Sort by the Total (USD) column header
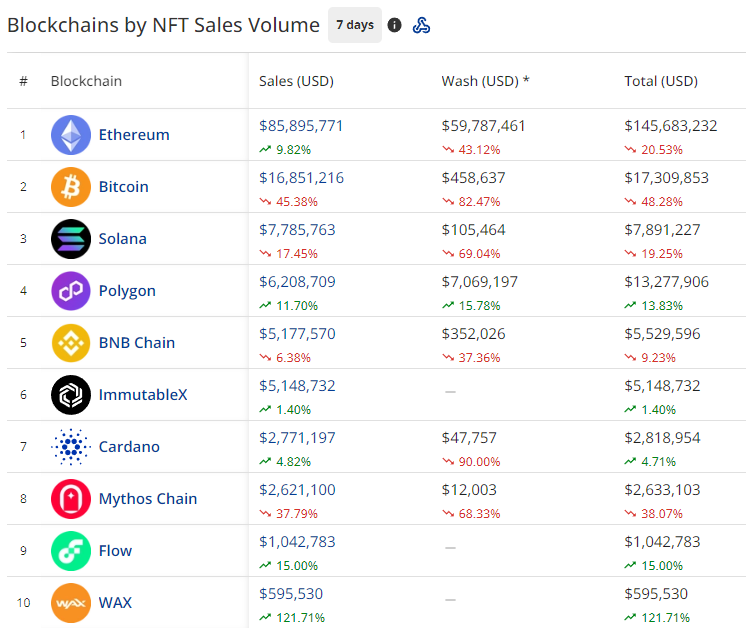746x628 pixels. (661, 81)
